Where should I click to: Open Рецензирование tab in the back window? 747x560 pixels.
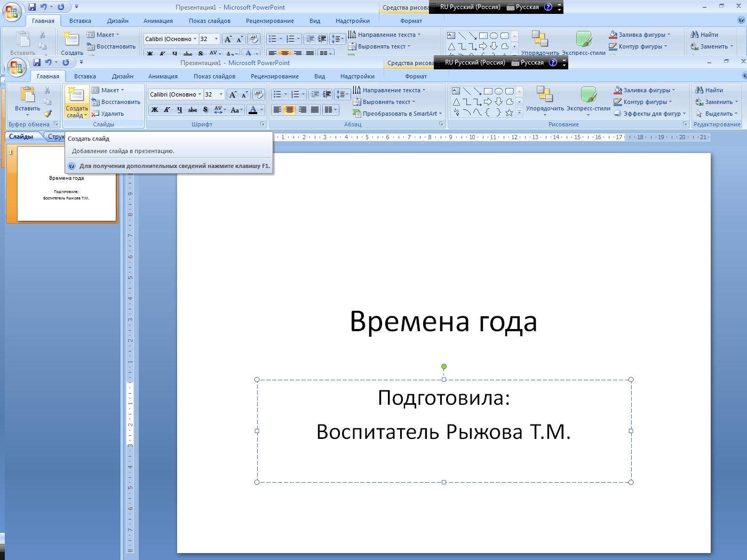pyautogui.click(x=270, y=21)
